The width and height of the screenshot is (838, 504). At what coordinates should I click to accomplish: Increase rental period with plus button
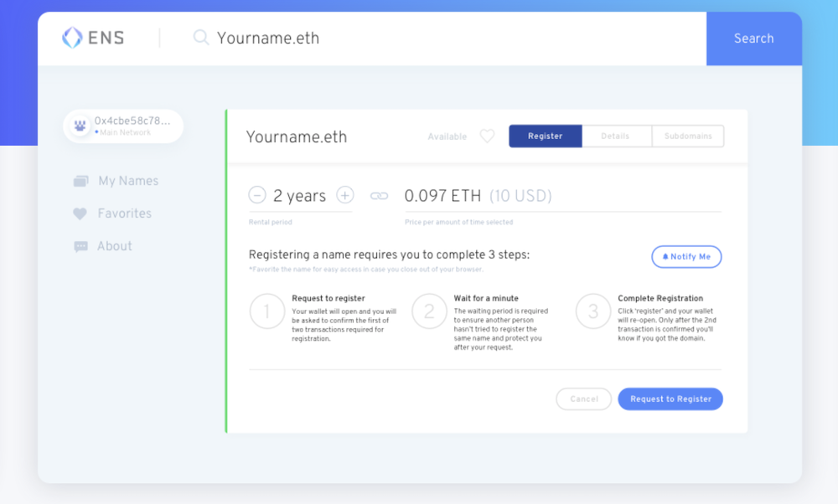345,195
